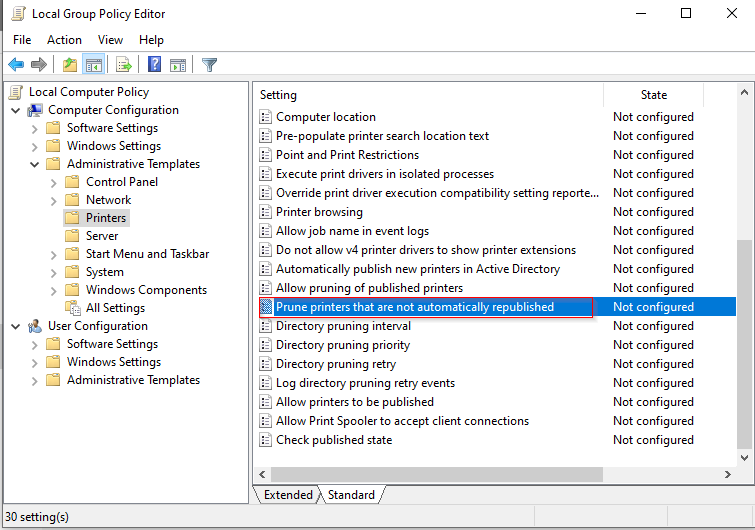Expand the Control Panel folder
755x530 pixels.
pyautogui.click(x=52, y=182)
